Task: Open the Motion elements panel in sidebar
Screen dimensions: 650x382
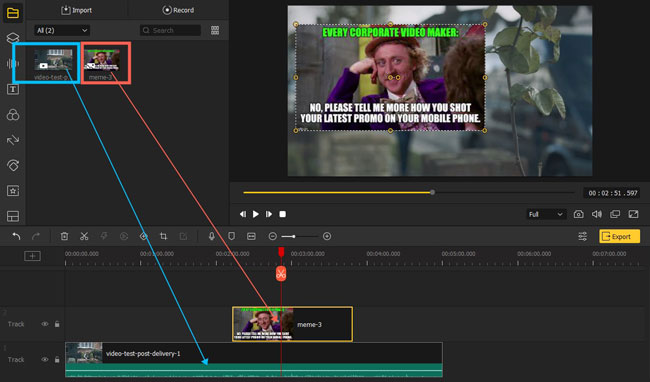Action: pyautogui.click(x=13, y=165)
